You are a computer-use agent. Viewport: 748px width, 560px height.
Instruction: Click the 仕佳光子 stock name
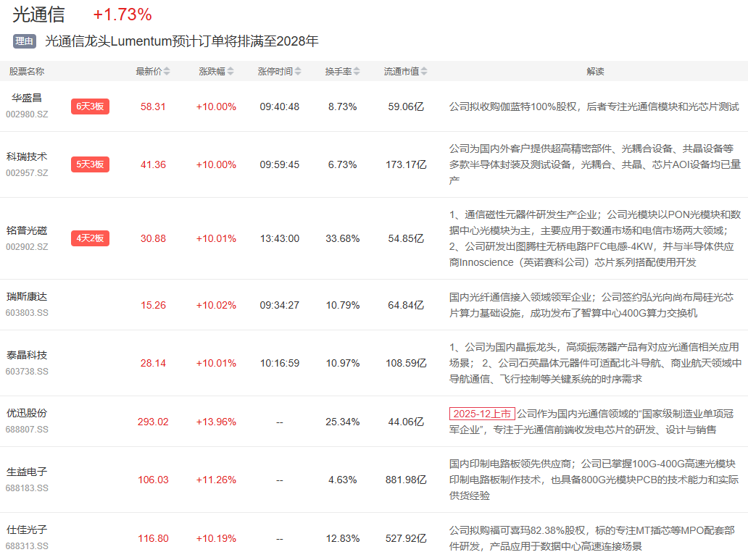tap(27, 530)
